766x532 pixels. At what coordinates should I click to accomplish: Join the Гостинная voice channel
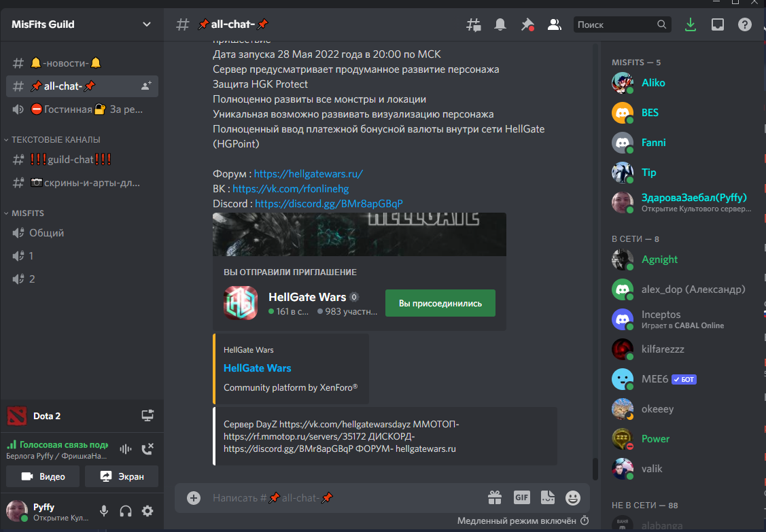click(x=82, y=109)
